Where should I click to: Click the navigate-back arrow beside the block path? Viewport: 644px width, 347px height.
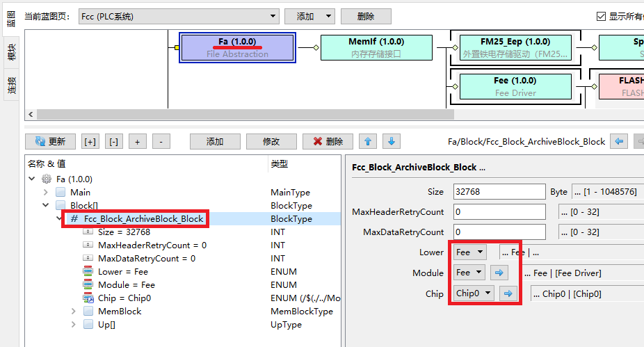[620, 141]
